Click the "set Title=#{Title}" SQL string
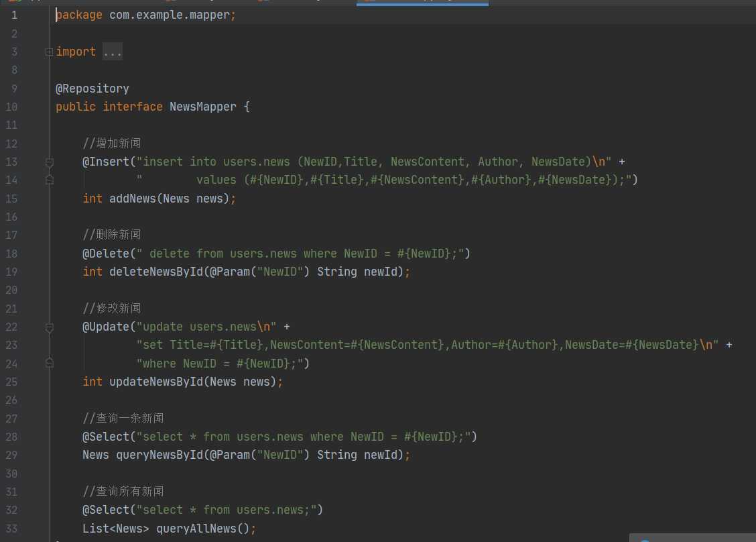This screenshot has width=756, height=542. point(427,345)
